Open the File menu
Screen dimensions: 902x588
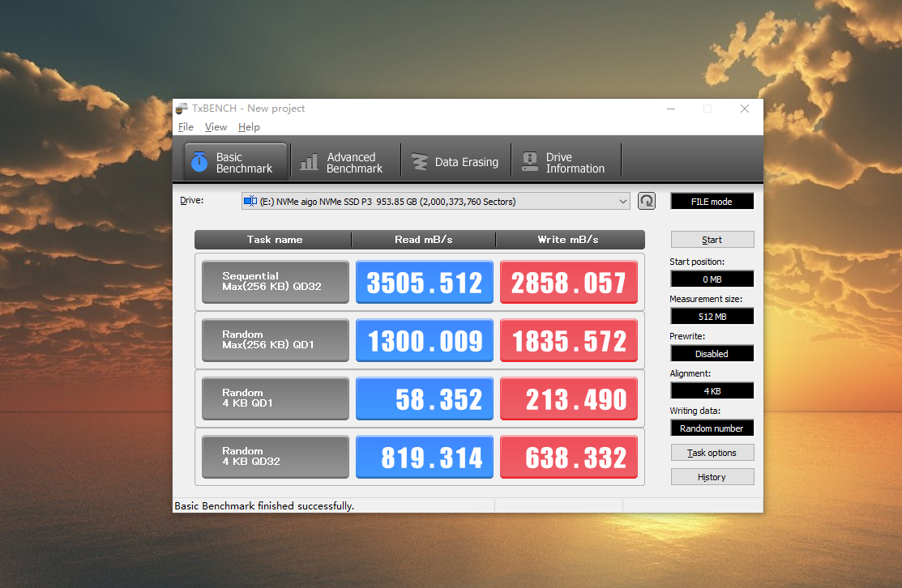[186, 127]
